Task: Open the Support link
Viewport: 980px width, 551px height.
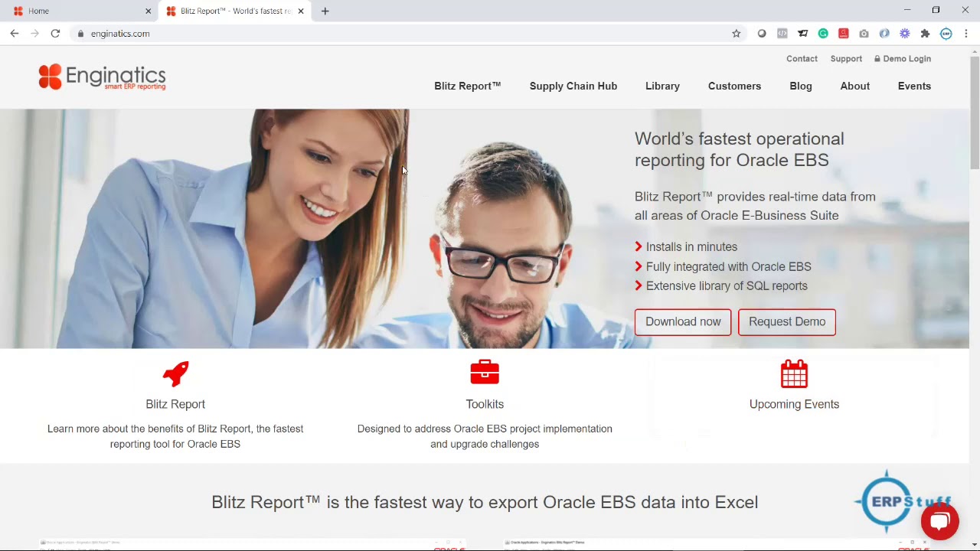Action: click(x=846, y=59)
